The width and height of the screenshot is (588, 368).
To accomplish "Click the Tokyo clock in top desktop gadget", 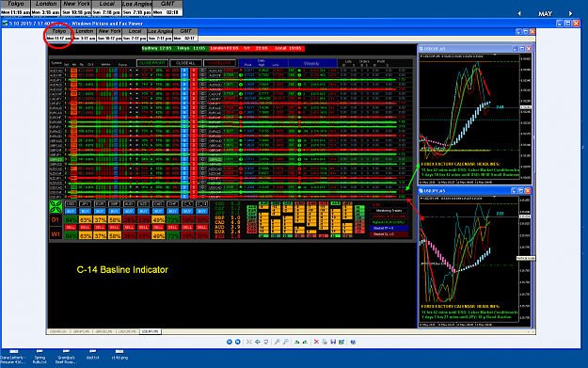I will [x=16, y=8].
